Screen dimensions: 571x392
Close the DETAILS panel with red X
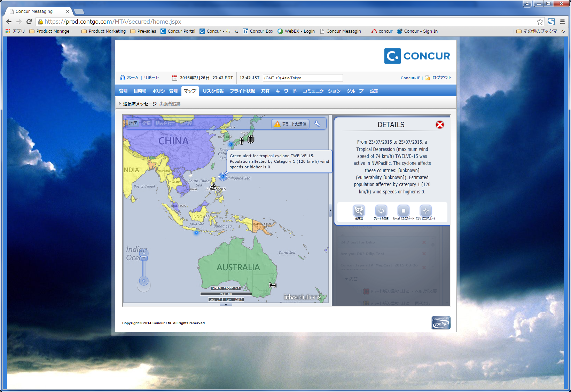coord(440,125)
